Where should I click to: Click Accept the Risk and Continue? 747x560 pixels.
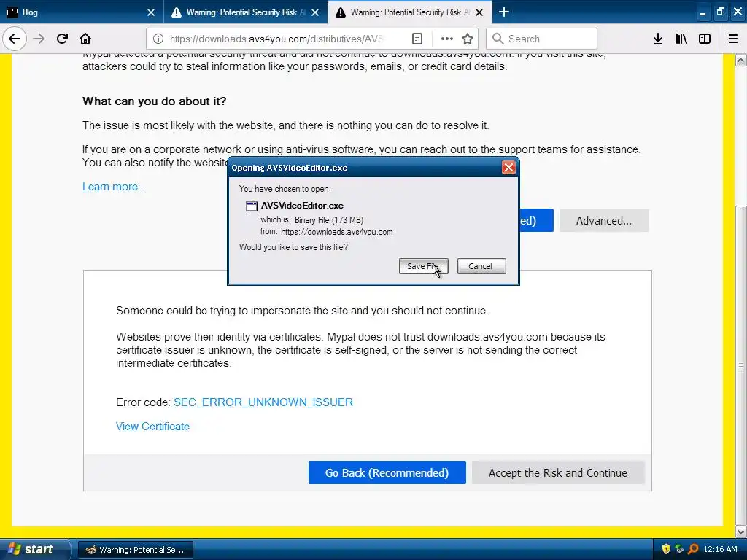pyautogui.click(x=558, y=472)
